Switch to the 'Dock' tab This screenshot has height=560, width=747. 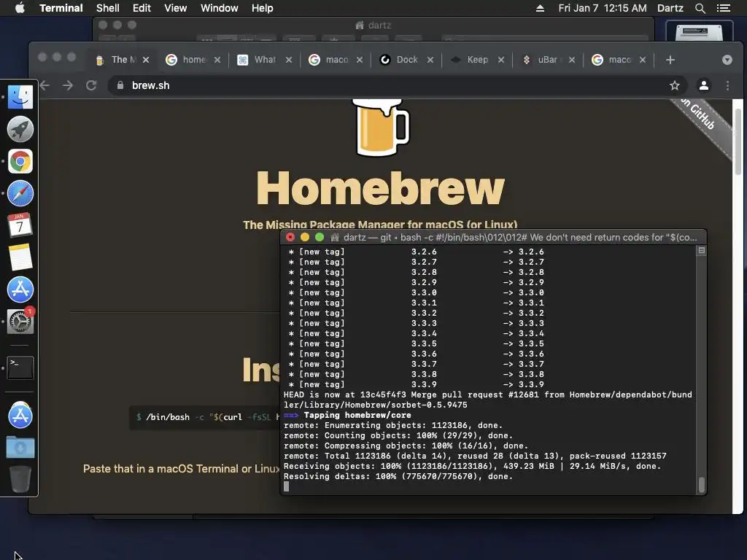(406, 60)
